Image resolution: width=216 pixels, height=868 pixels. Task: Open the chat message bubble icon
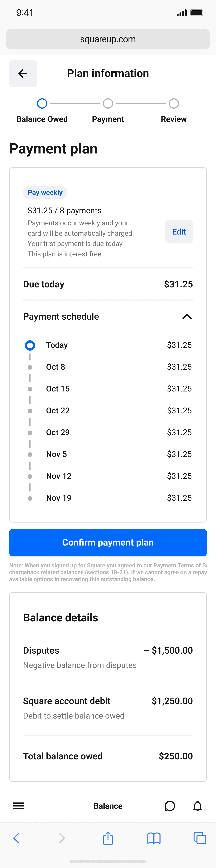point(169,806)
